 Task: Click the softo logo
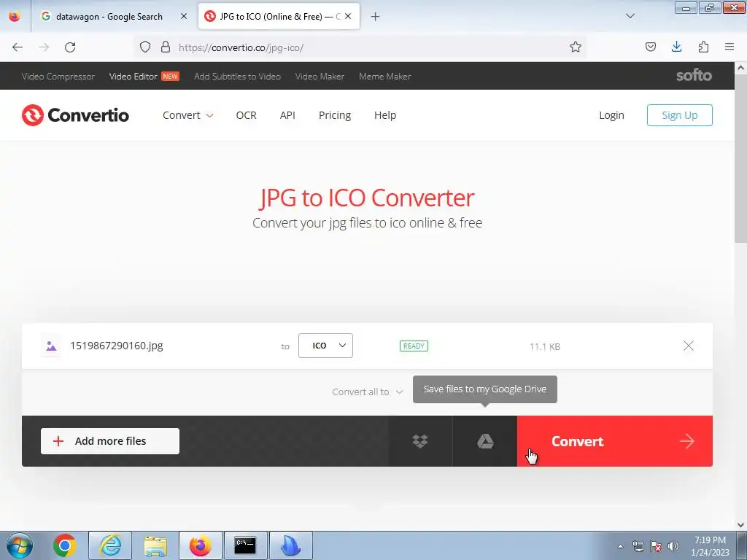[x=694, y=75]
